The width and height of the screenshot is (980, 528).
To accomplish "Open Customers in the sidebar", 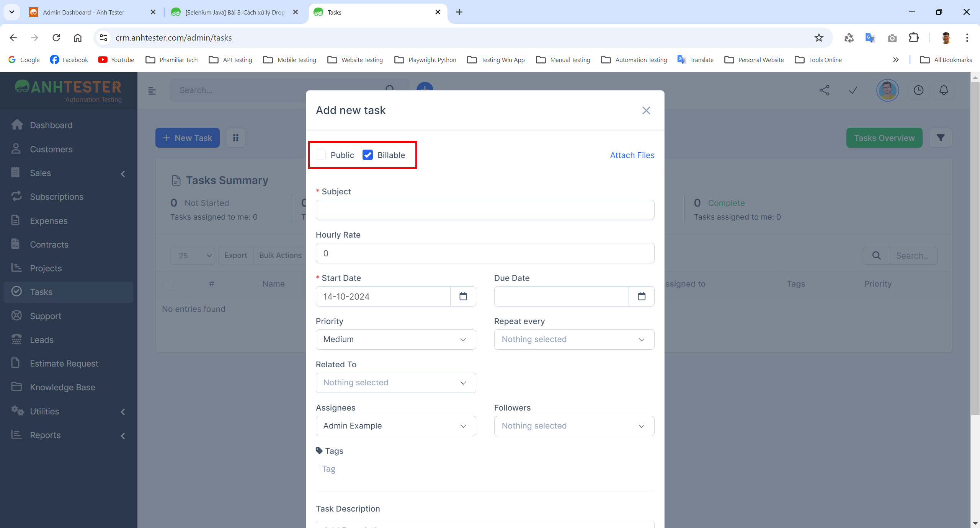I will [68, 149].
